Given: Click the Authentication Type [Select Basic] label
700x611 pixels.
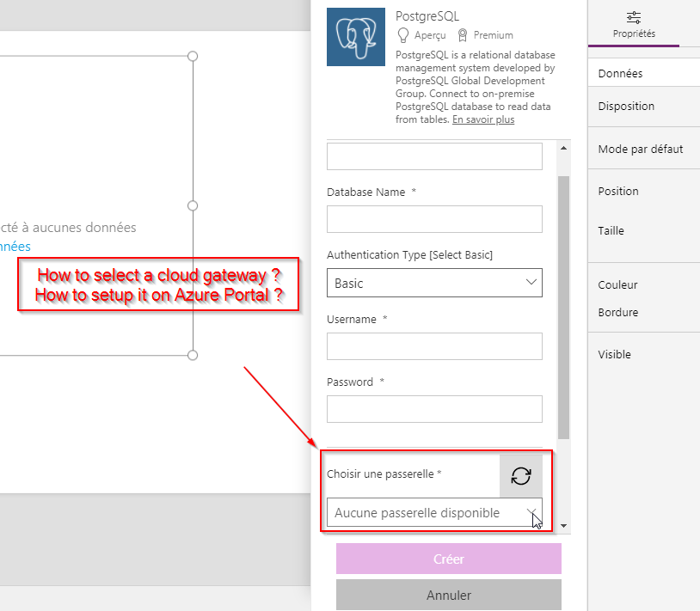Looking at the screenshot, I should tap(409, 255).
